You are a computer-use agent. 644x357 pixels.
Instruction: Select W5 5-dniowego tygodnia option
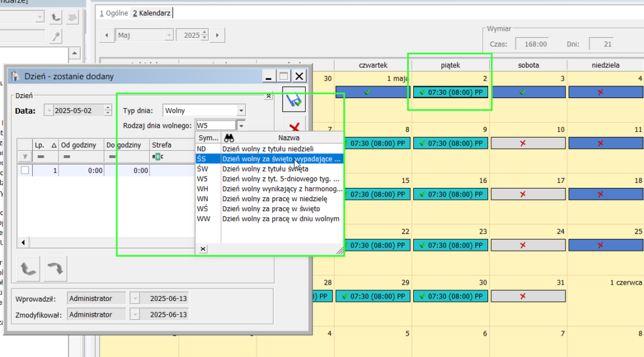click(269, 179)
